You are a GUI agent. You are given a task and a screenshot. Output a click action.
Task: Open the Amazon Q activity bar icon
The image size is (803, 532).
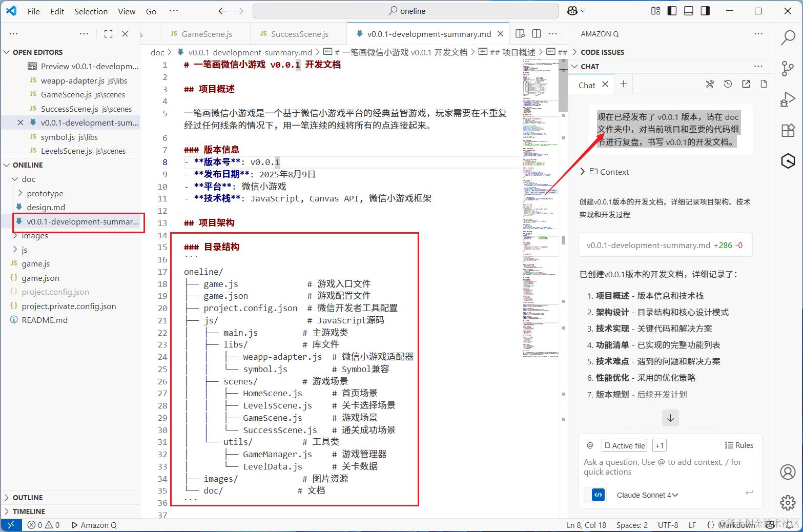tap(788, 161)
